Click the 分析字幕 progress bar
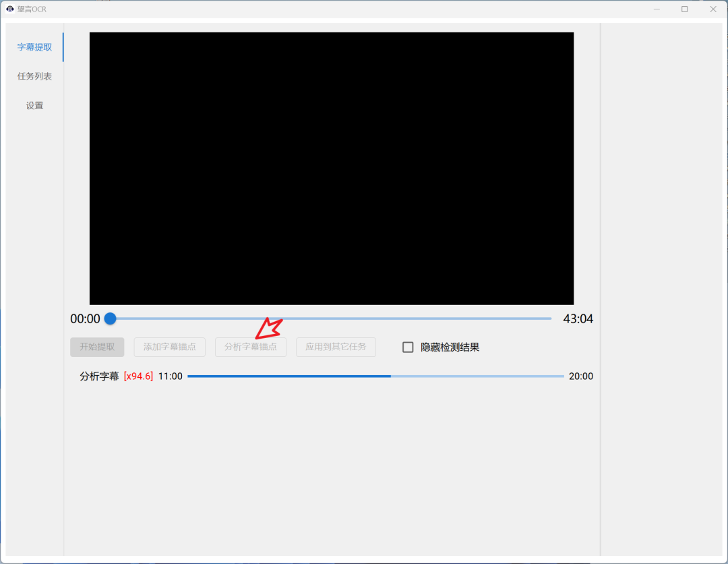 click(x=375, y=376)
